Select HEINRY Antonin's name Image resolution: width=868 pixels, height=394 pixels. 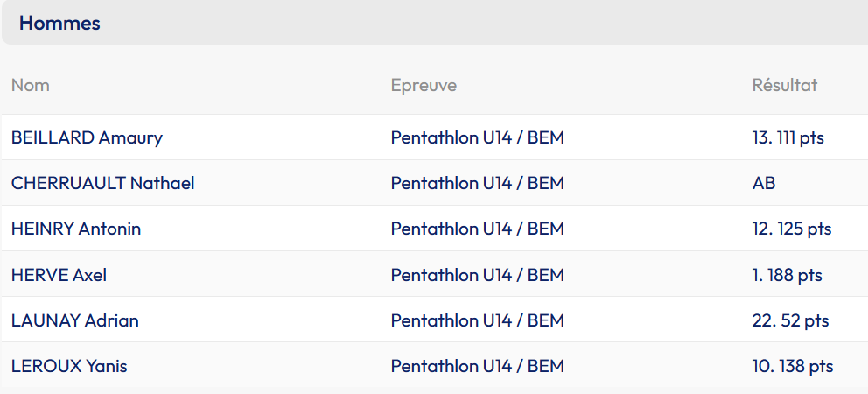pos(76,229)
